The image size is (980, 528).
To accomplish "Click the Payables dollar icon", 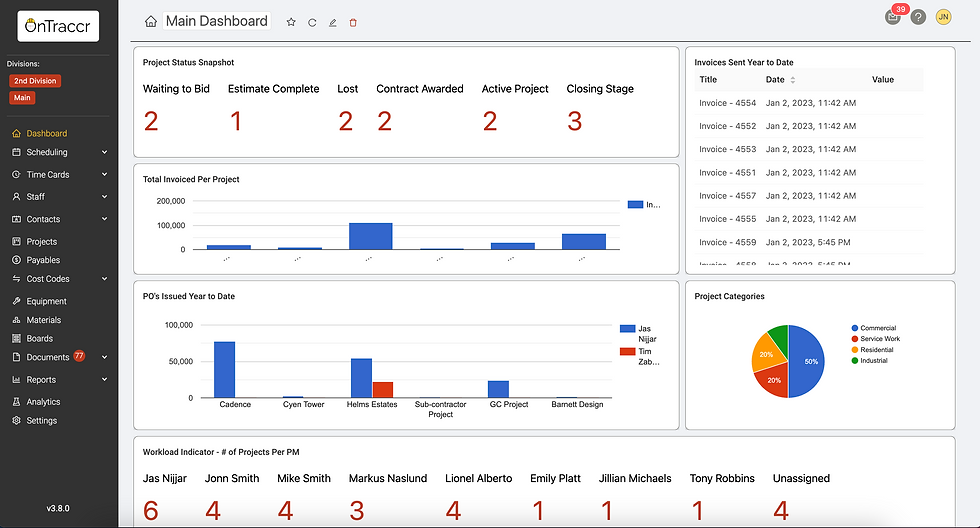I will pos(16,261).
